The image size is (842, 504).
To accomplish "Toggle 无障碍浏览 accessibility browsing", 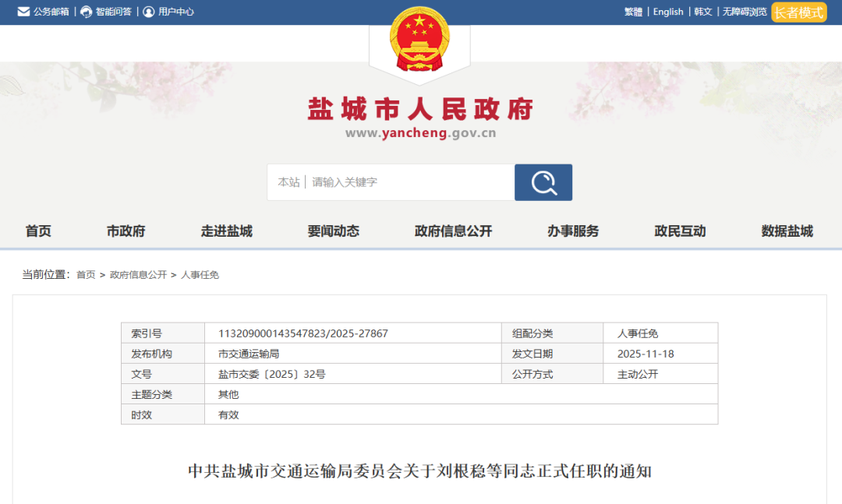I will pos(744,12).
